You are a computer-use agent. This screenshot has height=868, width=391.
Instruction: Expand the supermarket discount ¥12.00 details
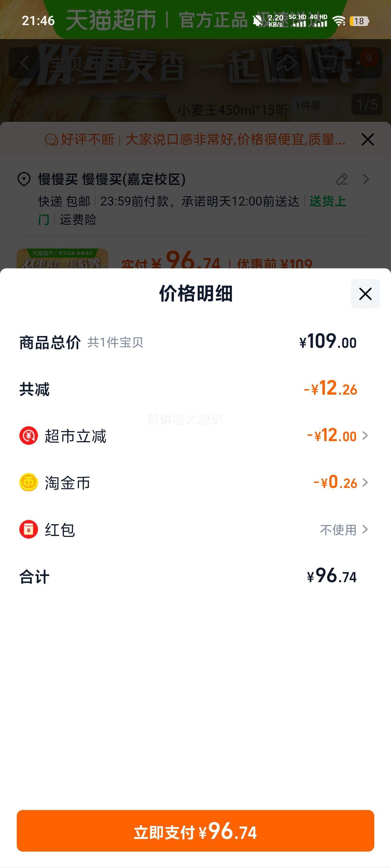(x=337, y=436)
